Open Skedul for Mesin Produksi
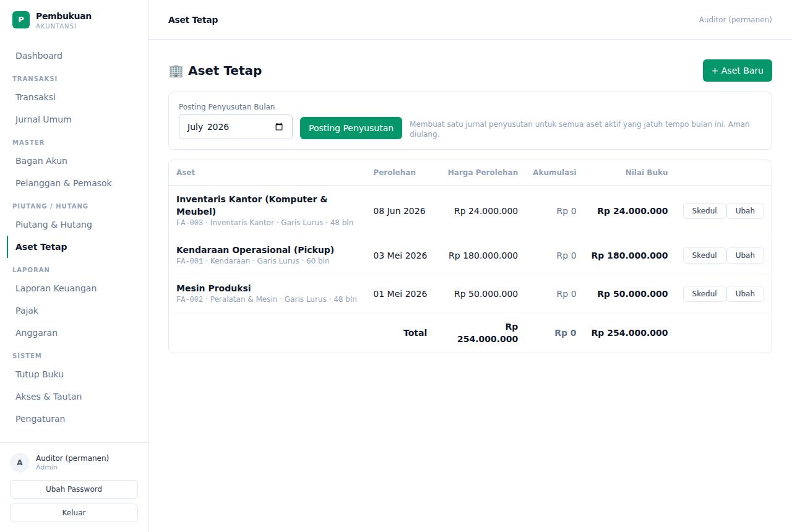The height and width of the screenshot is (532, 792). point(704,294)
